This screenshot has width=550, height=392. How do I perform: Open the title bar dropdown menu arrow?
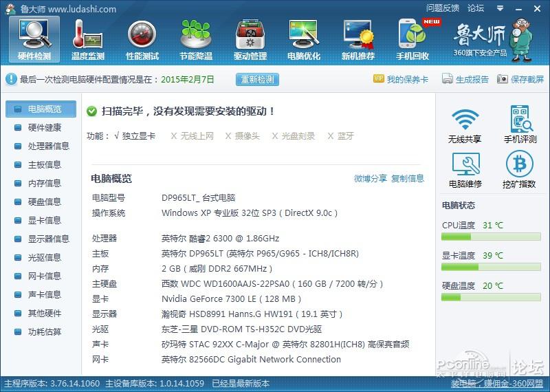tap(500, 8)
